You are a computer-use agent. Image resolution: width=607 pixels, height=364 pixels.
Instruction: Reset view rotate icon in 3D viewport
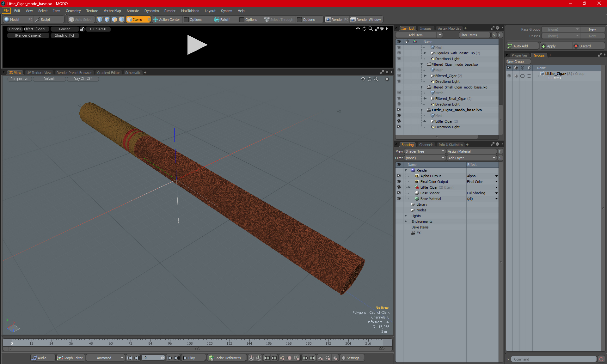point(369,79)
